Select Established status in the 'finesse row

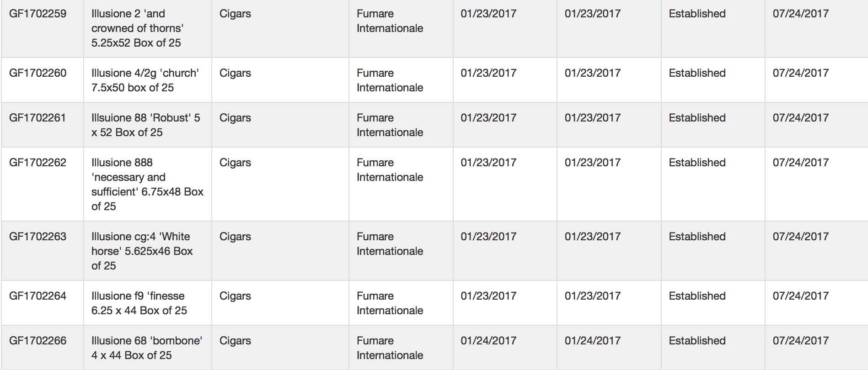click(697, 296)
